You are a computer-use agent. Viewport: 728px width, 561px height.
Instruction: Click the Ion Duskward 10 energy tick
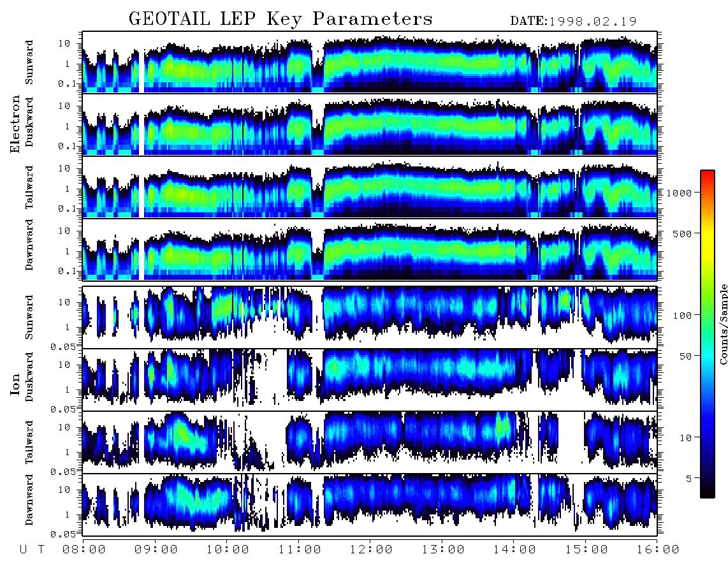pyautogui.click(x=64, y=365)
